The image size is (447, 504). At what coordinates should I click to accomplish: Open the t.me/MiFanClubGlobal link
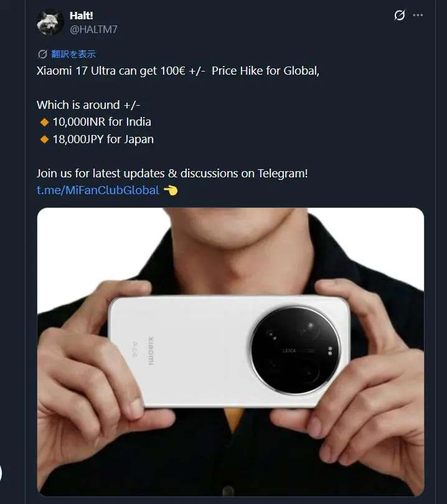pos(98,190)
